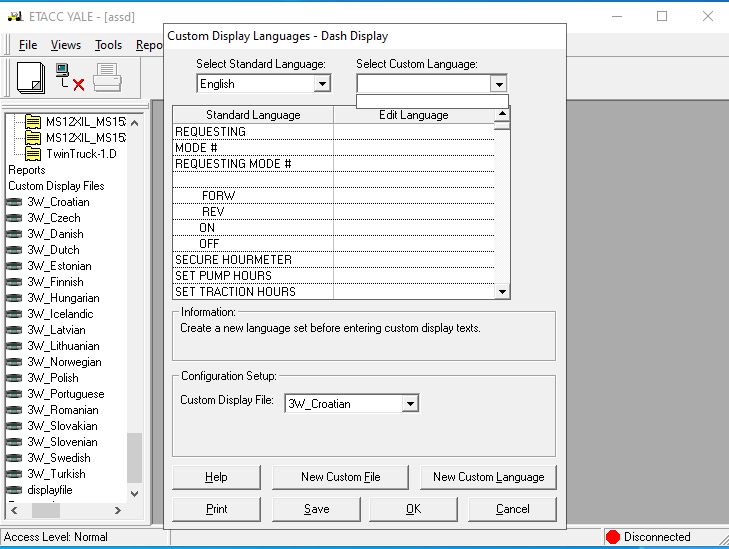Image resolution: width=729 pixels, height=549 pixels.
Task: Click the displayfile item icon
Action: tap(14, 490)
